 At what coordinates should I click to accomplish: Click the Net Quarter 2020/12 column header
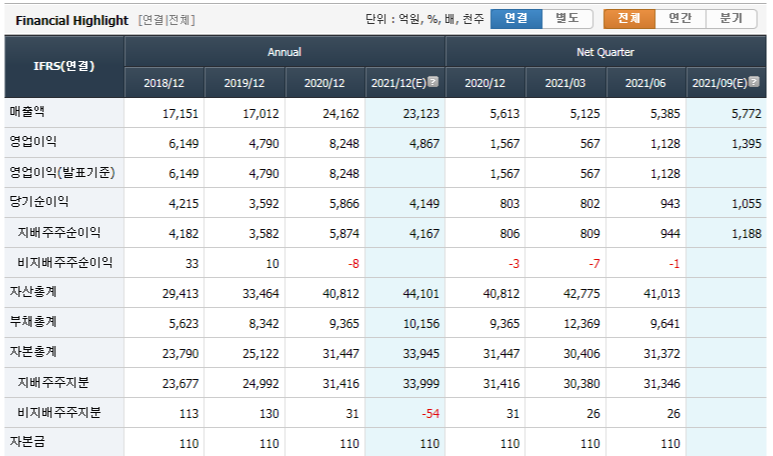click(485, 83)
